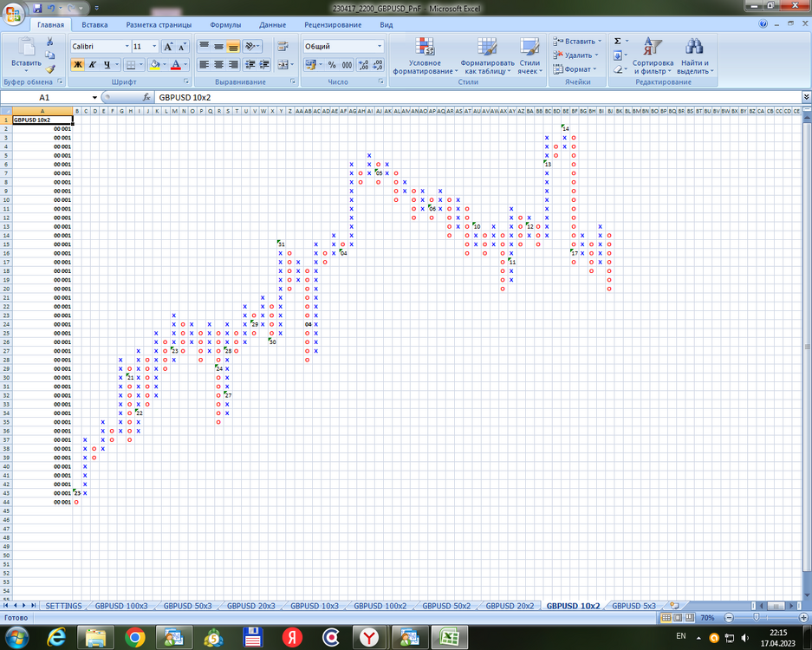
Task: Open the Merge and Center dropdown
Action: 293,65
